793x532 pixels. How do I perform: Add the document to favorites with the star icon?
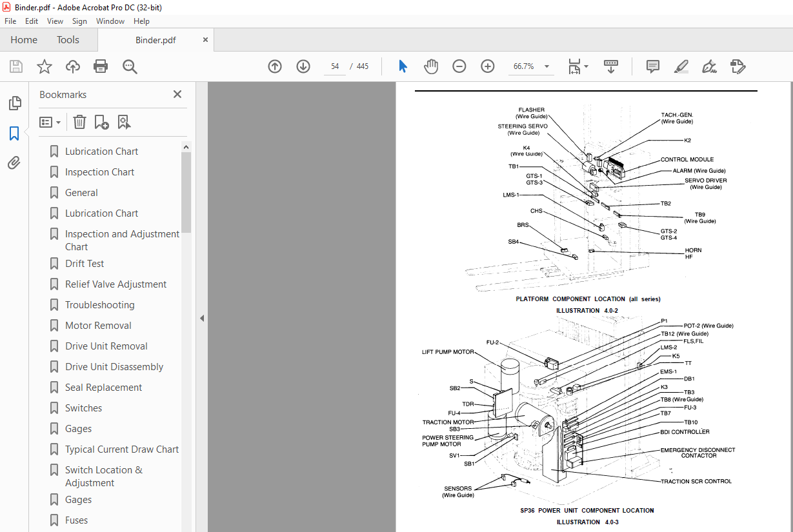coord(45,66)
